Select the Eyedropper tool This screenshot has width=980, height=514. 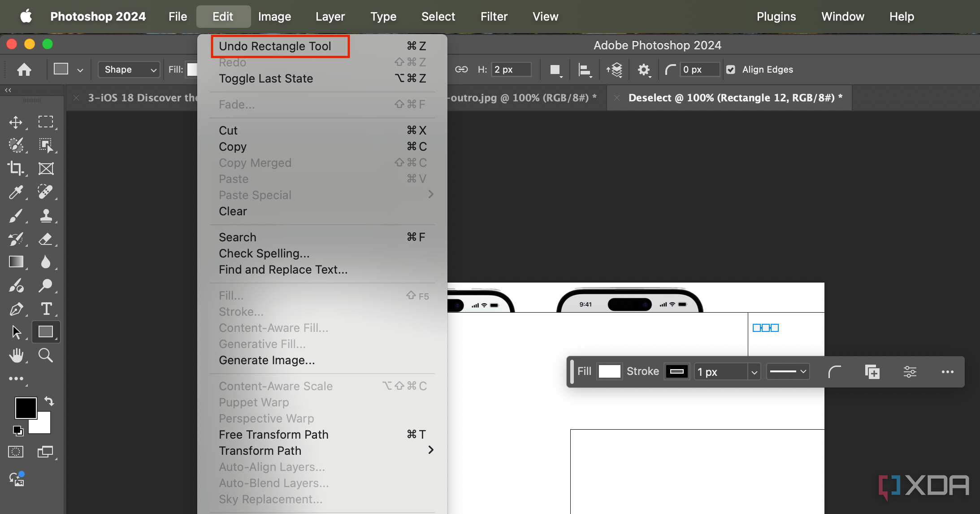16,192
